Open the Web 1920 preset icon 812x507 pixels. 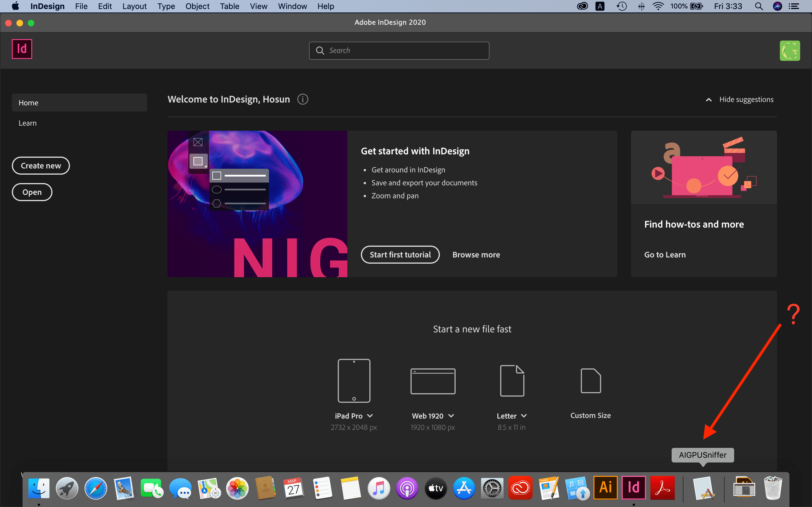point(433,381)
